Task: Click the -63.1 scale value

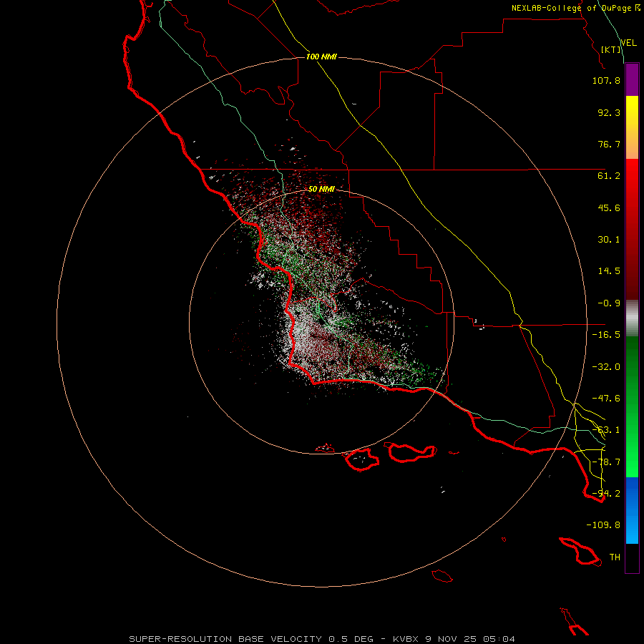Action: point(606,430)
